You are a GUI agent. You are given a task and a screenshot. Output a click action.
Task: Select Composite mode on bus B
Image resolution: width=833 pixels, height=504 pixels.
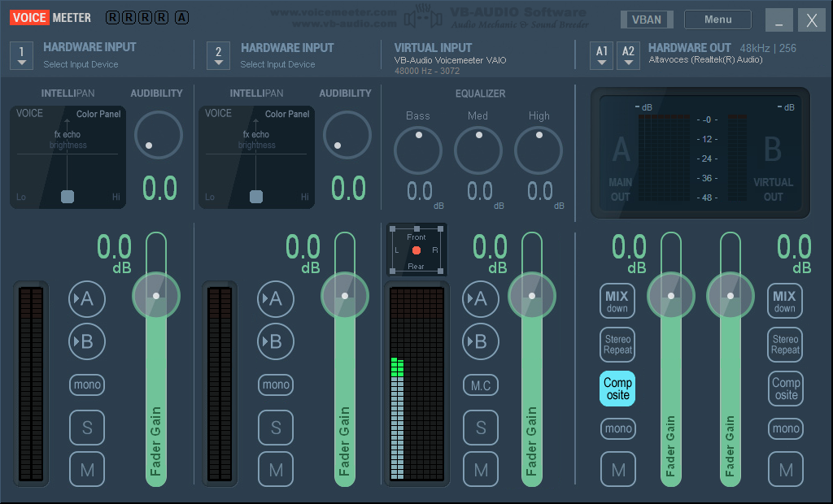785,389
